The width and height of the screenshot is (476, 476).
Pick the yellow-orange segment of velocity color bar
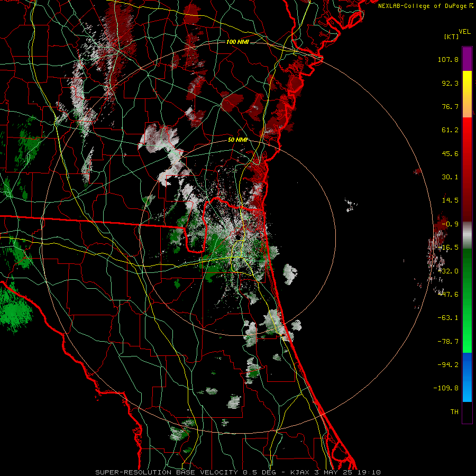tap(467, 94)
